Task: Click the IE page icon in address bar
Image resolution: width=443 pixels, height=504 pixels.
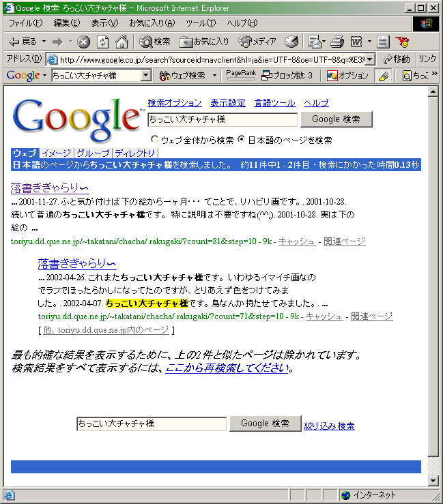Action: point(52,59)
